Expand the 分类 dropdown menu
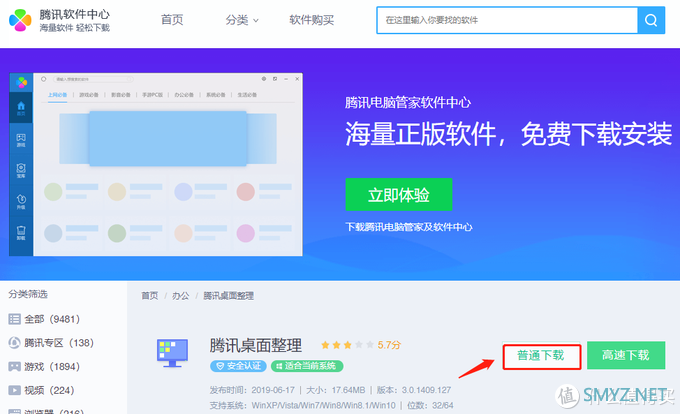Image resolution: width=680 pixels, height=414 pixels. pyautogui.click(x=242, y=20)
